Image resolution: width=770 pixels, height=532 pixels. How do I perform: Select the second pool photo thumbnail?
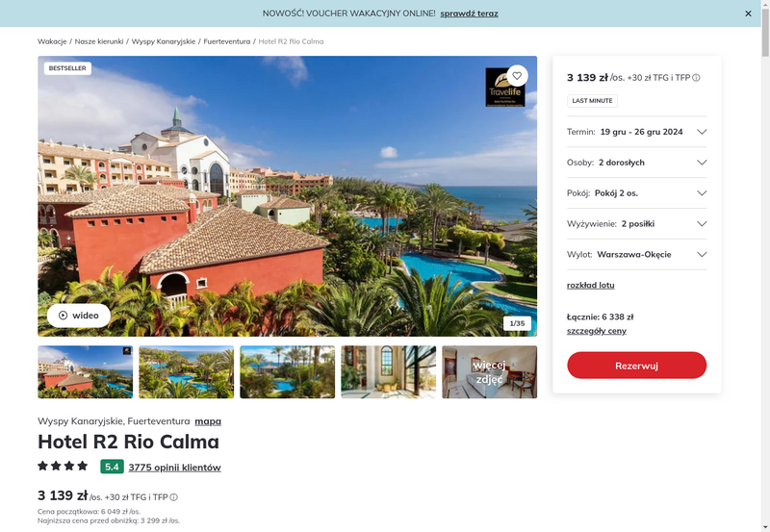186,372
